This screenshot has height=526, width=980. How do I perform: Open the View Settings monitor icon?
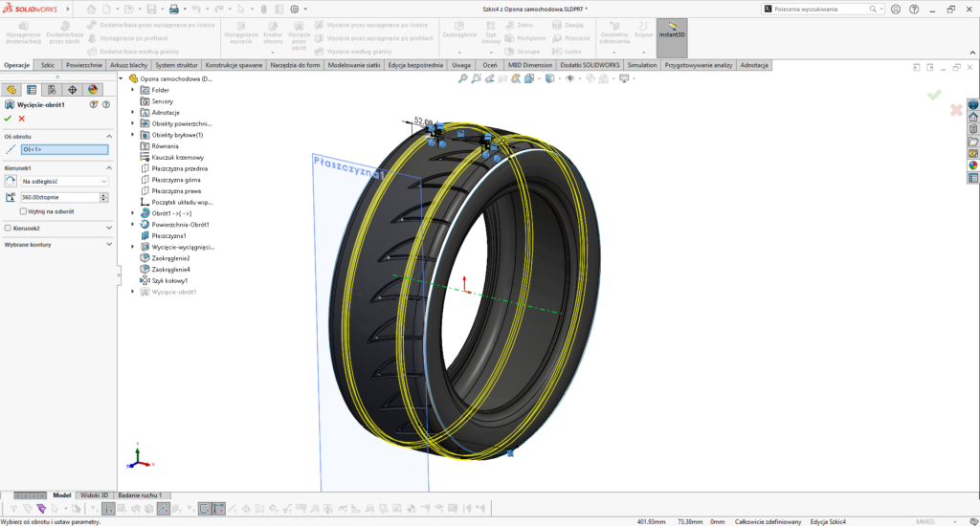click(x=624, y=78)
